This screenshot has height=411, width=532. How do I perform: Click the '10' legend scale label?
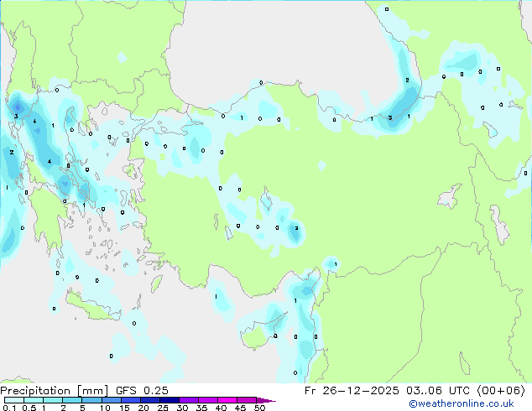pyautogui.click(x=105, y=408)
